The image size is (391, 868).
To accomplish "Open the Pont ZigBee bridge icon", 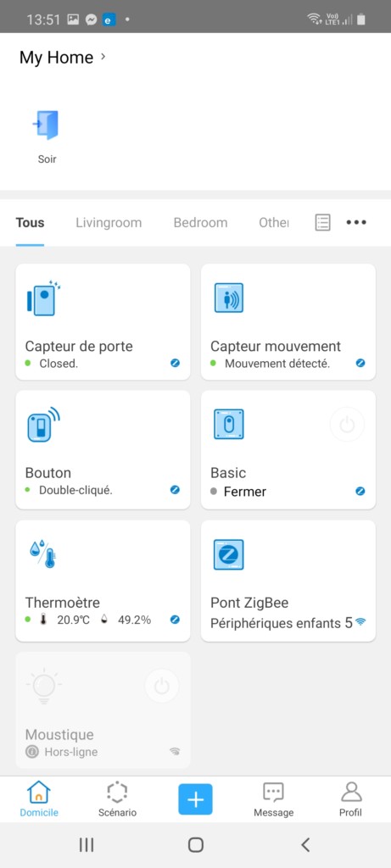I will point(229,554).
